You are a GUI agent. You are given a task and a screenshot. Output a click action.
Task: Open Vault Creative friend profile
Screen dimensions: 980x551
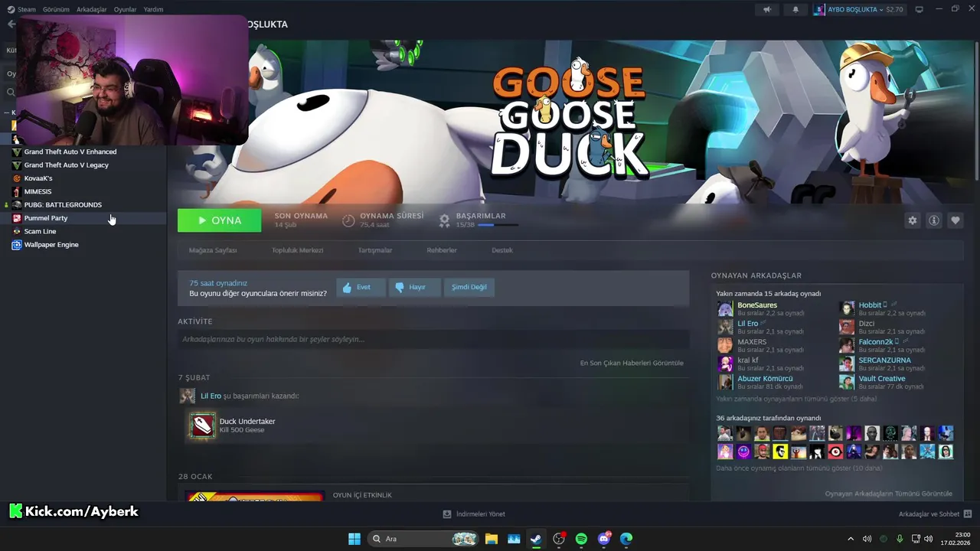click(x=882, y=378)
